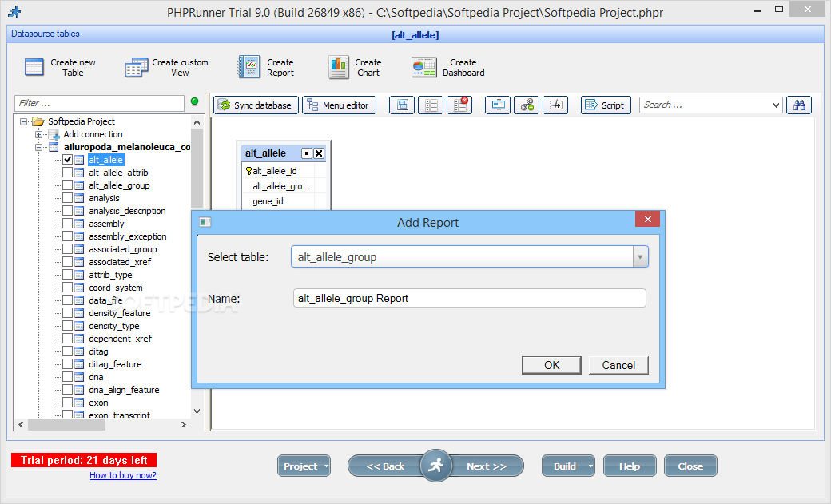This screenshot has width=831, height=504.
Task: Open the Search box dropdown arrow
Action: coord(776,105)
